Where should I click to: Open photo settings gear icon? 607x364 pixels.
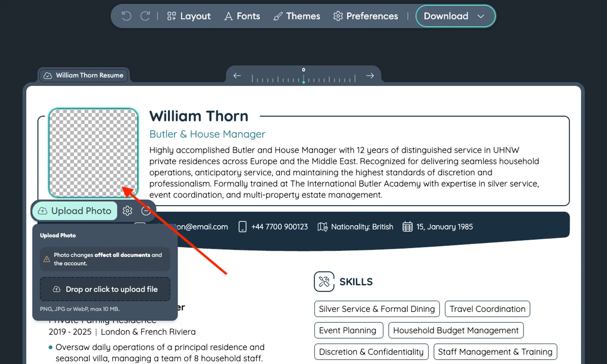pyautogui.click(x=127, y=211)
